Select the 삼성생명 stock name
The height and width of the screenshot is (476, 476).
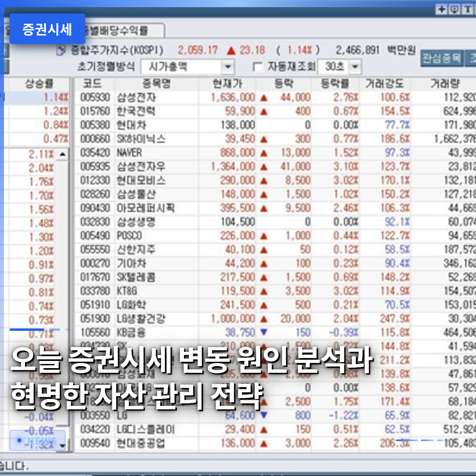(136, 222)
